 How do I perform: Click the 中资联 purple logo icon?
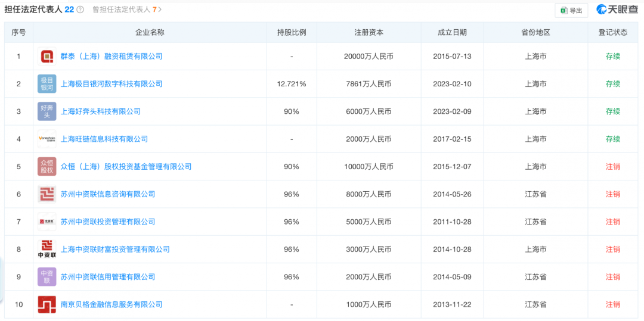(47, 277)
